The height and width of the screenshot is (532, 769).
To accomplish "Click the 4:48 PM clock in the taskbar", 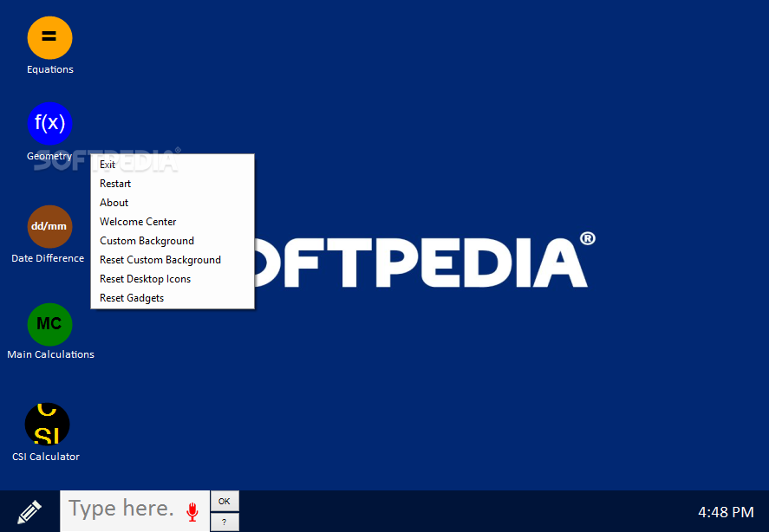I will pyautogui.click(x=726, y=512).
